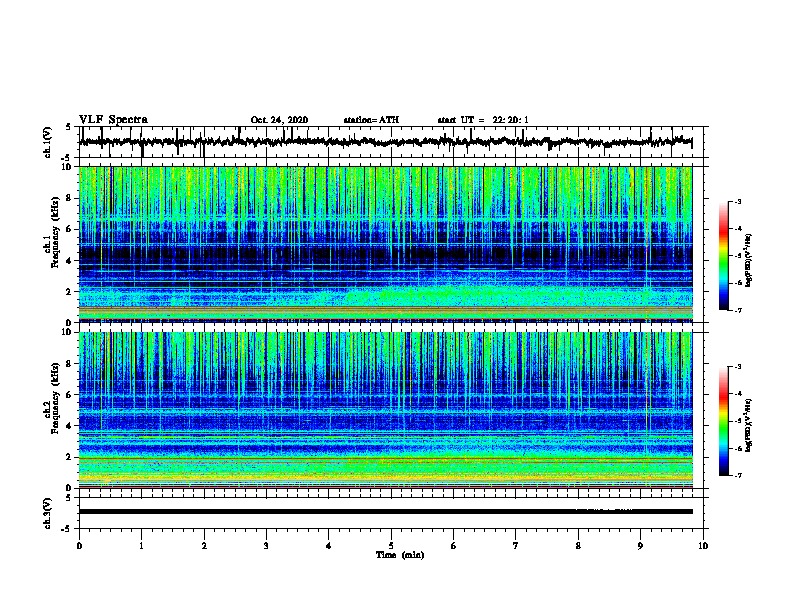Click time axis tick label "5"
This screenshot has width=792, height=612.
point(391,546)
